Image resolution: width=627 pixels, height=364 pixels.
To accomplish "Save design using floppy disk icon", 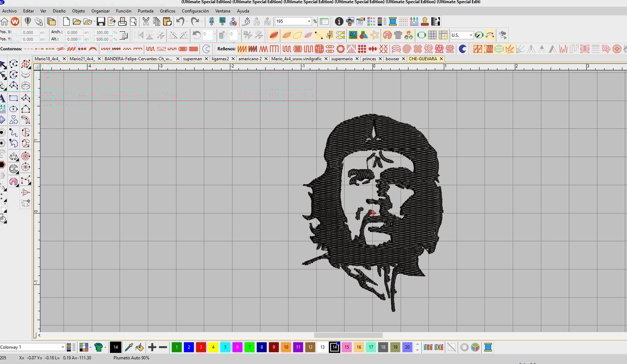I will pos(101,21).
